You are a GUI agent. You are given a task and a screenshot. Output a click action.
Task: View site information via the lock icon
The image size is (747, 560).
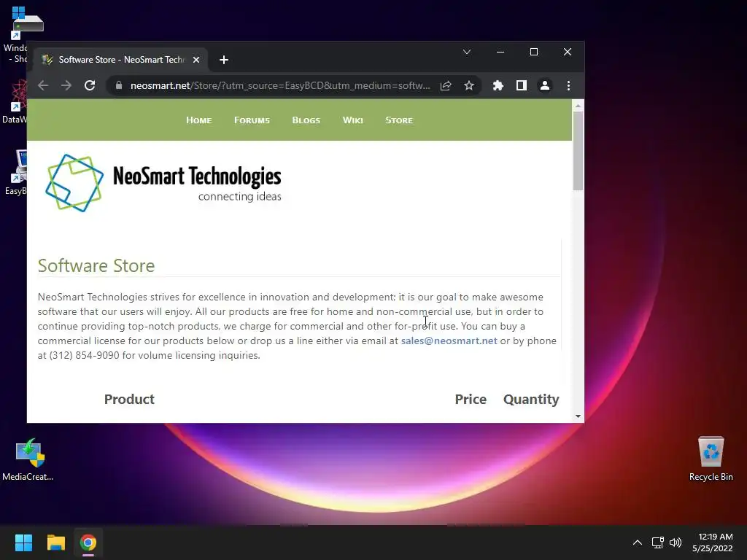point(119,86)
